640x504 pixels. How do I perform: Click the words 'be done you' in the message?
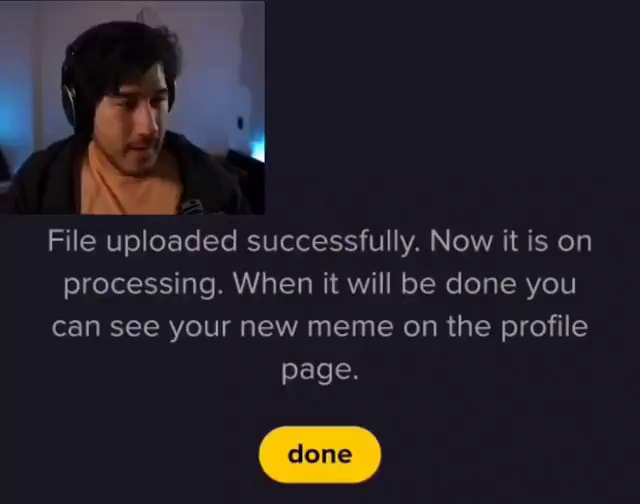[x=488, y=284]
